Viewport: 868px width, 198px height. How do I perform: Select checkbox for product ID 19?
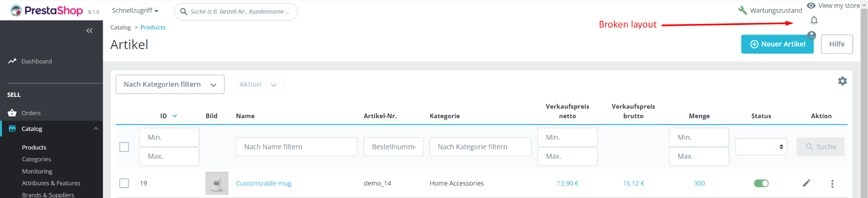(x=124, y=183)
